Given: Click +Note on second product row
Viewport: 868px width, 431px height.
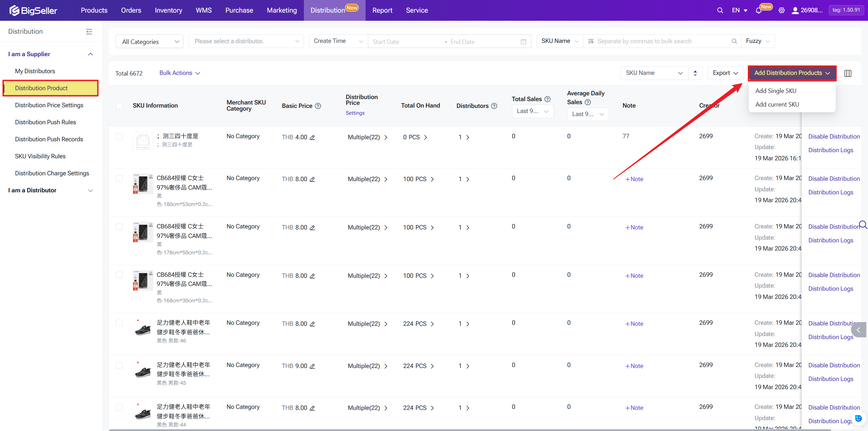Looking at the screenshot, I should pyautogui.click(x=634, y=179).
